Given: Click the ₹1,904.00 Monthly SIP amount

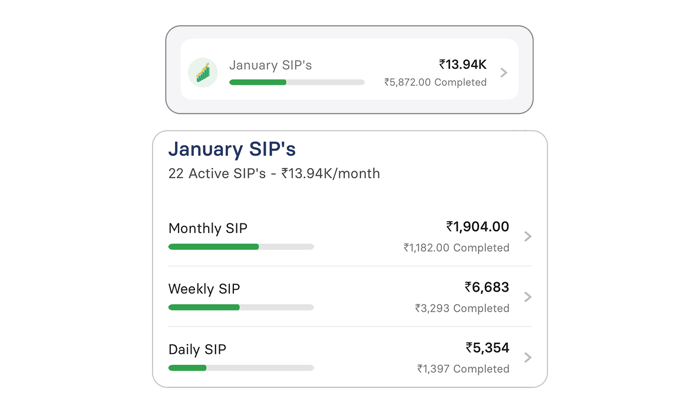Looking at the screenshot, I should [x=477, y=227].
